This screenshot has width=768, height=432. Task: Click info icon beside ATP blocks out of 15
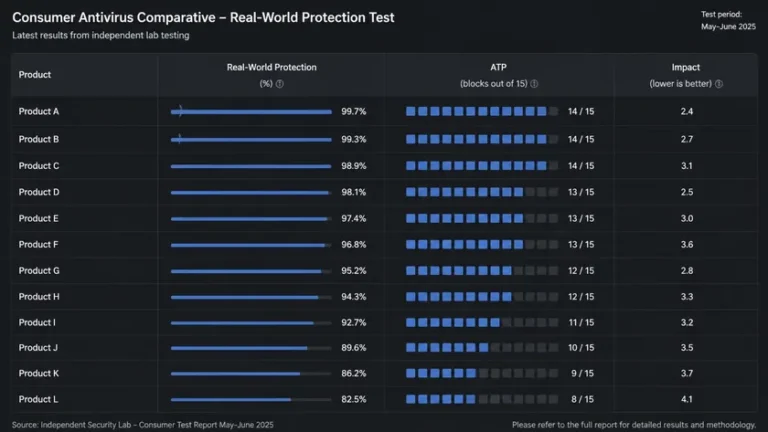point(534,84)
